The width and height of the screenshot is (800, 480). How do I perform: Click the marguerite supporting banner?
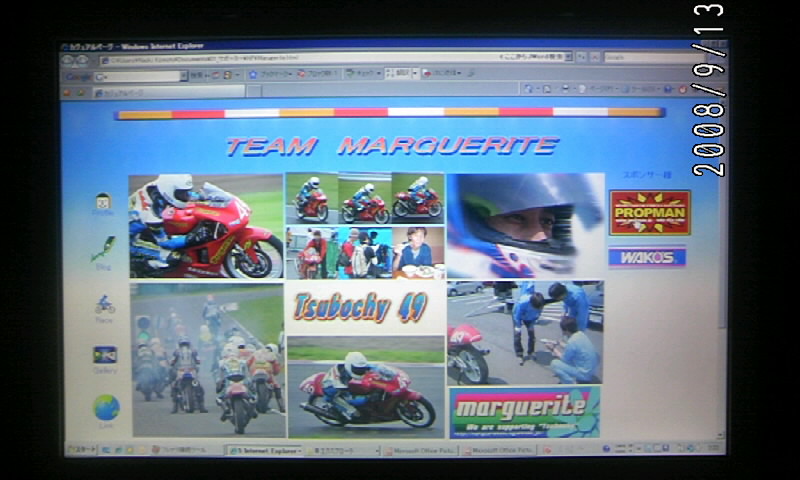(525, 412)
